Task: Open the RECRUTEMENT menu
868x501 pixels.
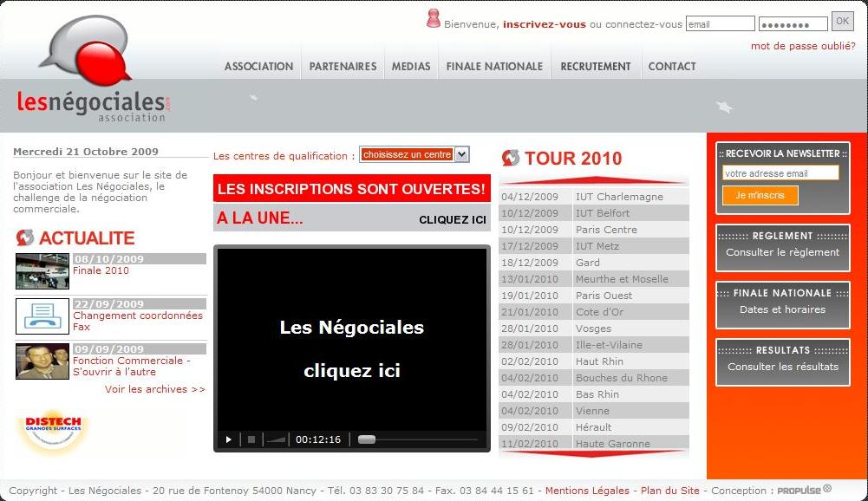Action: pos(596,67)
